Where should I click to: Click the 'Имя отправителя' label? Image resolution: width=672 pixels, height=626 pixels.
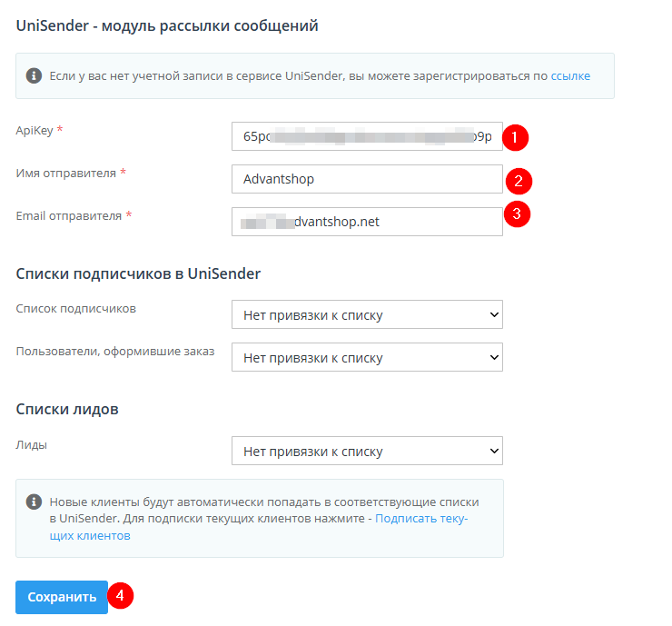point(65,173)
